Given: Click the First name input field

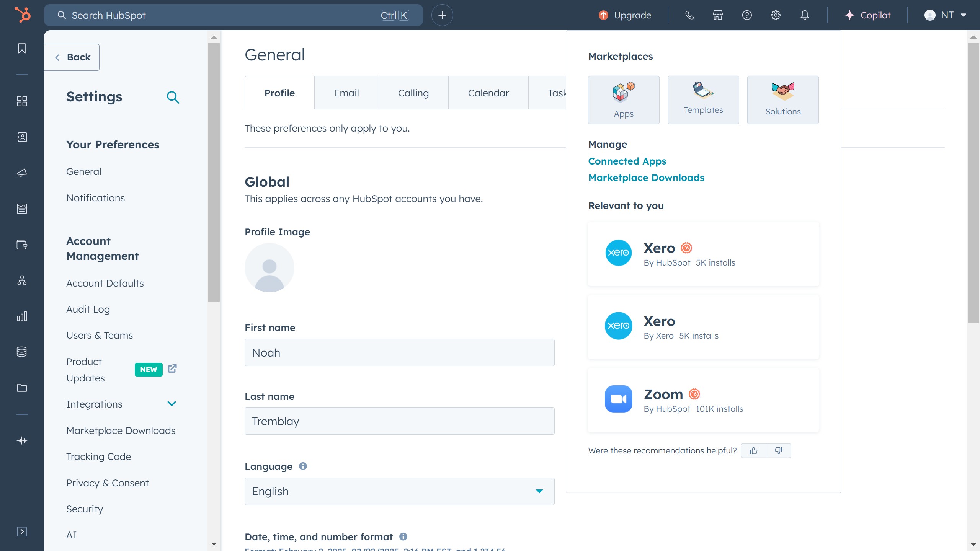Looking at the screenshot, I should coord(399,352).
